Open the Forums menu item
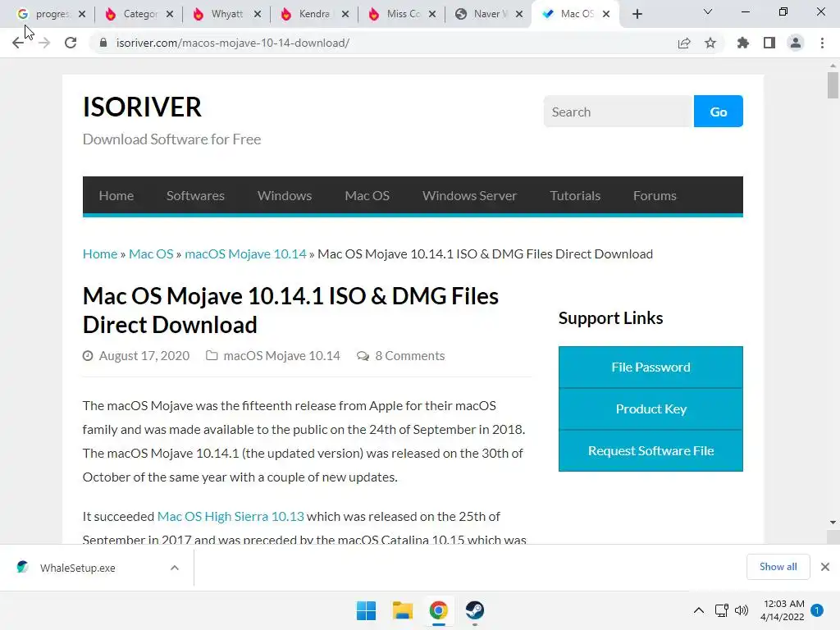The image size is (840, 630). point(655,195)
